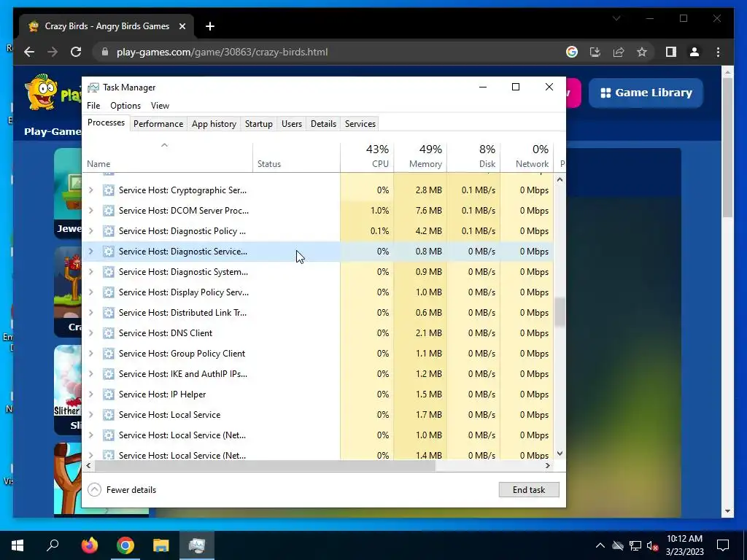The image size is (747, 560).
Task: Expand Service Host: IKE and AuthIP row
Action: (91, 374)
